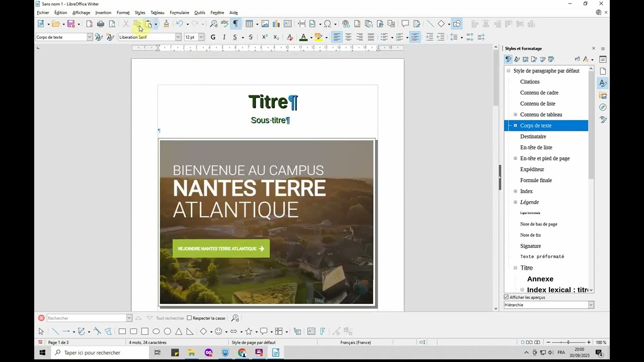Click the Insert Table icon
Screen dimensions: 644x362
[x=249, y=24]
